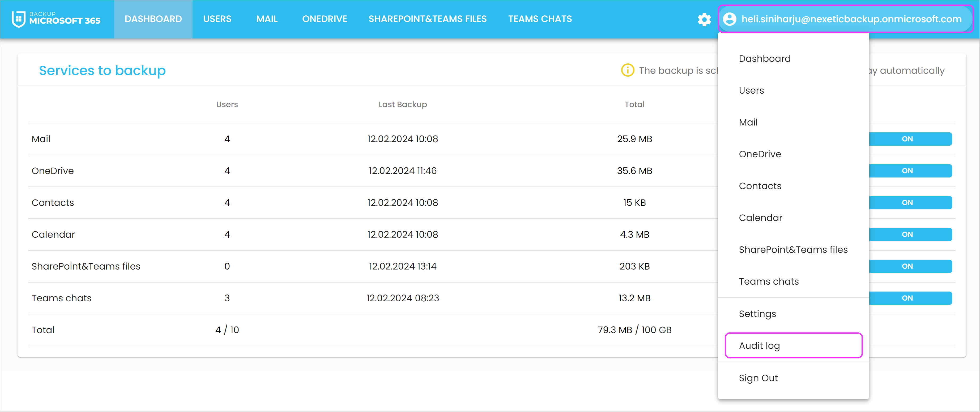Click the 79.3 MB / 100 GB total
Screen dimensions: 980x412
point(634,330)
